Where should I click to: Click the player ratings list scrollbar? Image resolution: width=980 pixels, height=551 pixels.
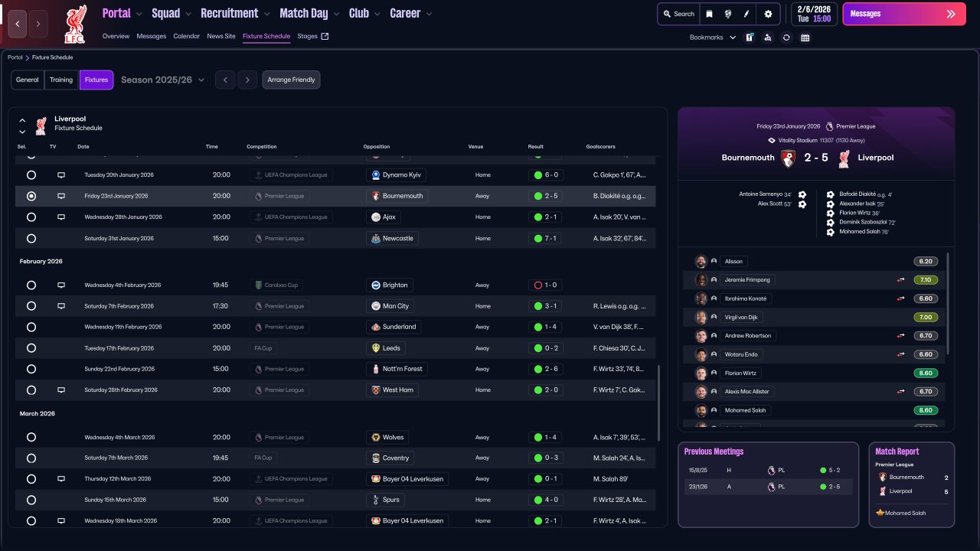[948, 304]
